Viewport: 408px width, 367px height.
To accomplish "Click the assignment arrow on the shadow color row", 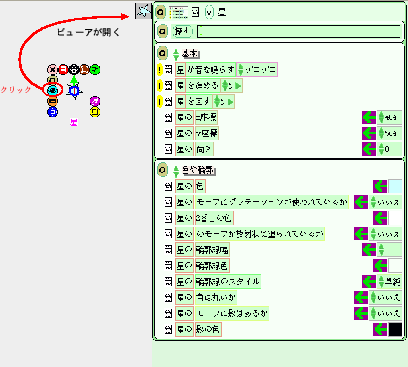I will tap(380, 329).
